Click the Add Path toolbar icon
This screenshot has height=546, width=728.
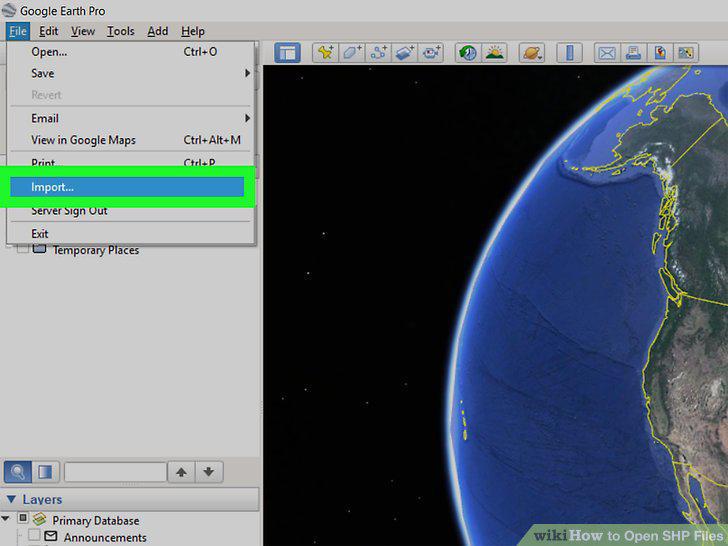pos(378,53)
